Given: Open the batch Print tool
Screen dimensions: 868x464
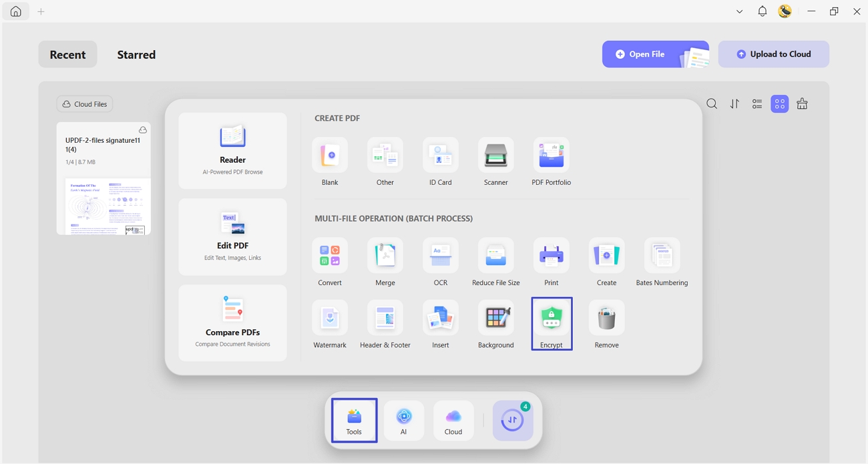Looking at the screenshot, I should pos(552,256).
